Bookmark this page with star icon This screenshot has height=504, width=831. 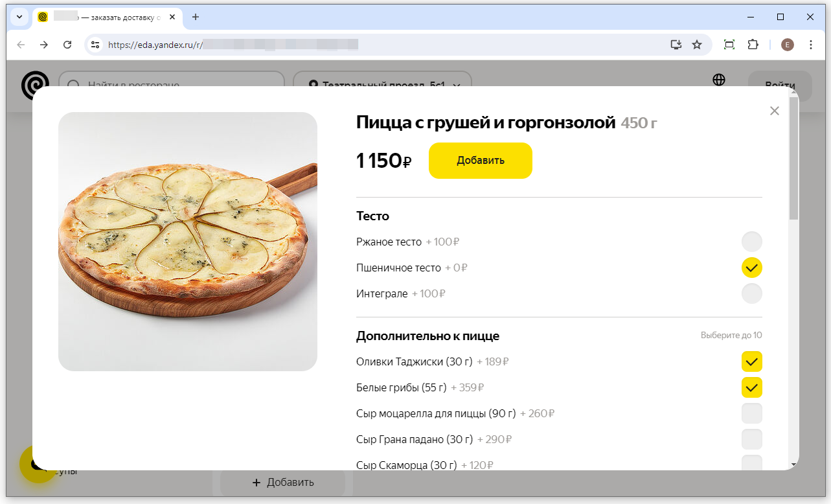click(697, 45)
